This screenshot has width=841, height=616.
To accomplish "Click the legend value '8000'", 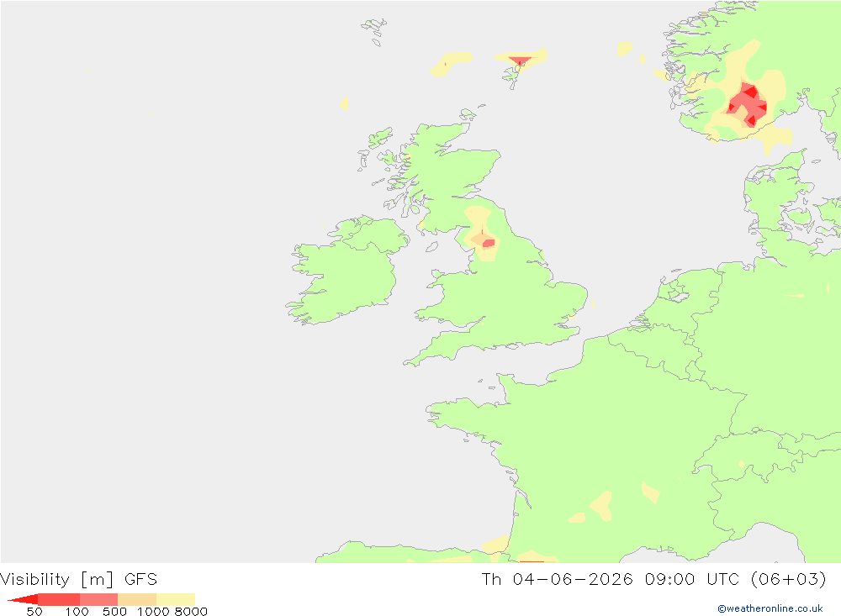I will [x=191, y=612].
